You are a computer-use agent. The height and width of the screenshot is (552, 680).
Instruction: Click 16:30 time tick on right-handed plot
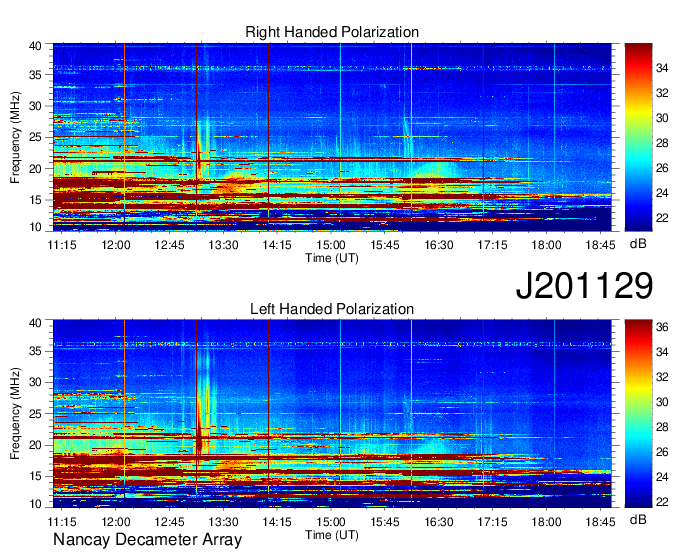438,245
